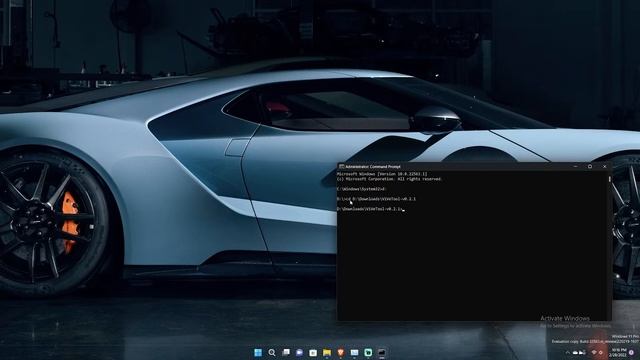The height and width of the screenshot is (360, 640).
Task: Open the taskbar clock and date
Action: [618, 353]
